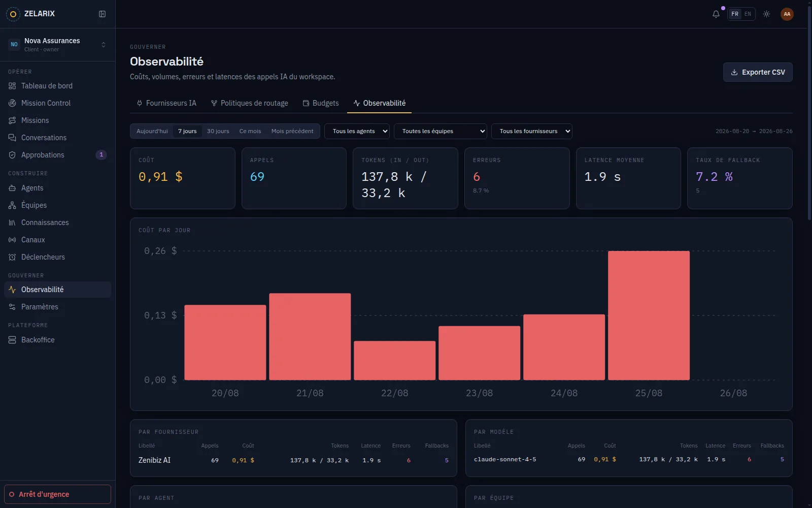The height and width of the screenshot is (508, 812).
Task: Select the Mois précédent range
Action: (x=292, y=131)
